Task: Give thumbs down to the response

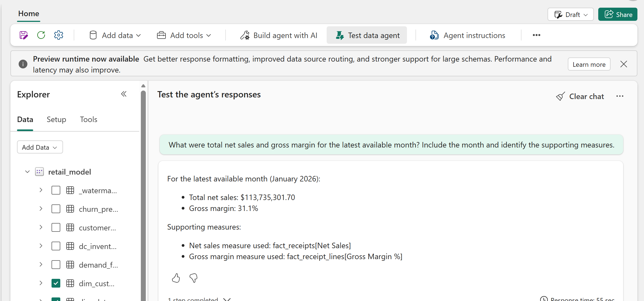Action: (193, 278)
